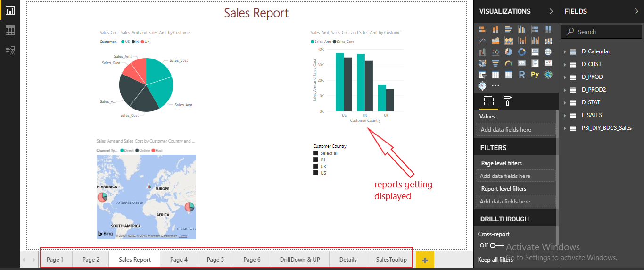Select the Treemap visualization

click(535, 52)
